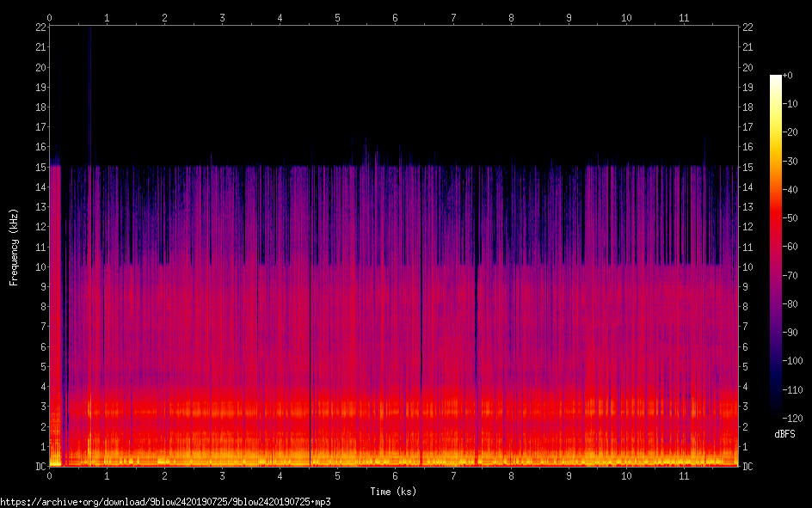
Task: Click '10' on the bottom time axis
Action: pyautogui.click(x=626, y=476)
